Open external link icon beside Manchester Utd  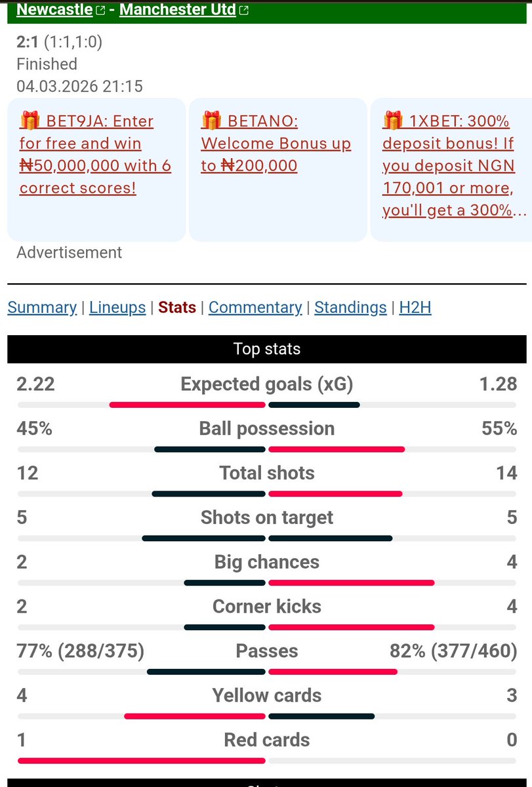tap(244, 10)
